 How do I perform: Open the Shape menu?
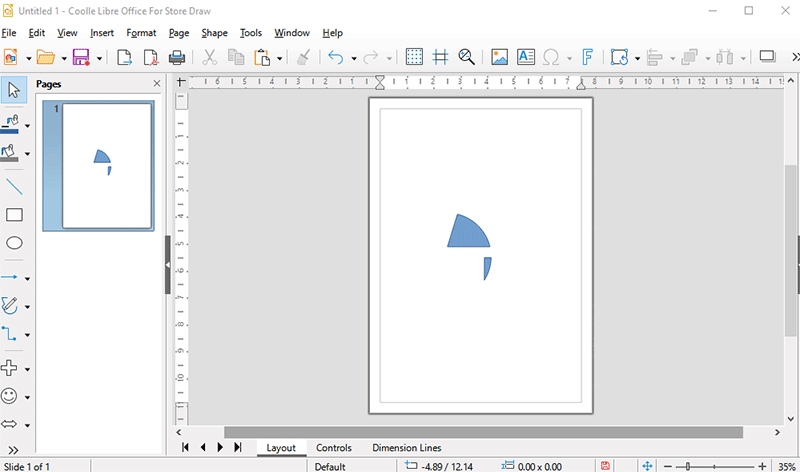coord(214,33)
